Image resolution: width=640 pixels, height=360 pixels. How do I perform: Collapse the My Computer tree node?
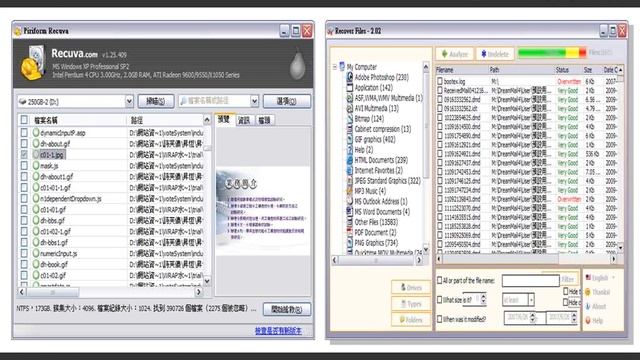tap(335, 67)
